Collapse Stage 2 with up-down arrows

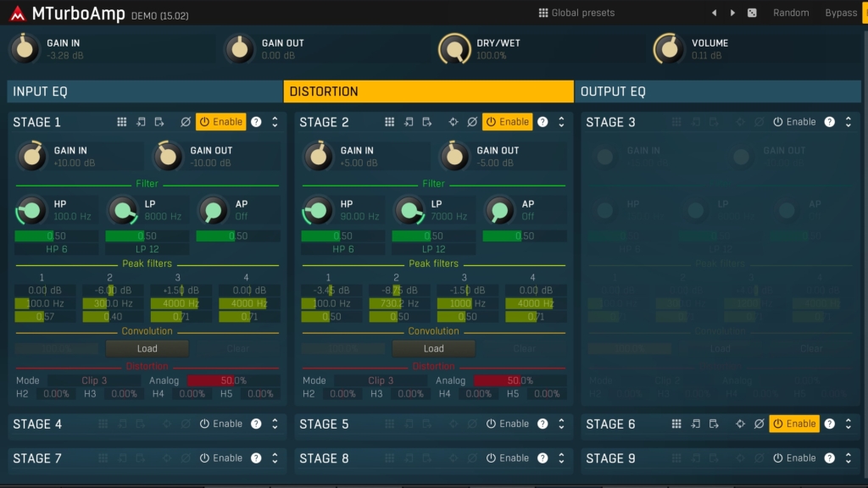coord(561,122)
